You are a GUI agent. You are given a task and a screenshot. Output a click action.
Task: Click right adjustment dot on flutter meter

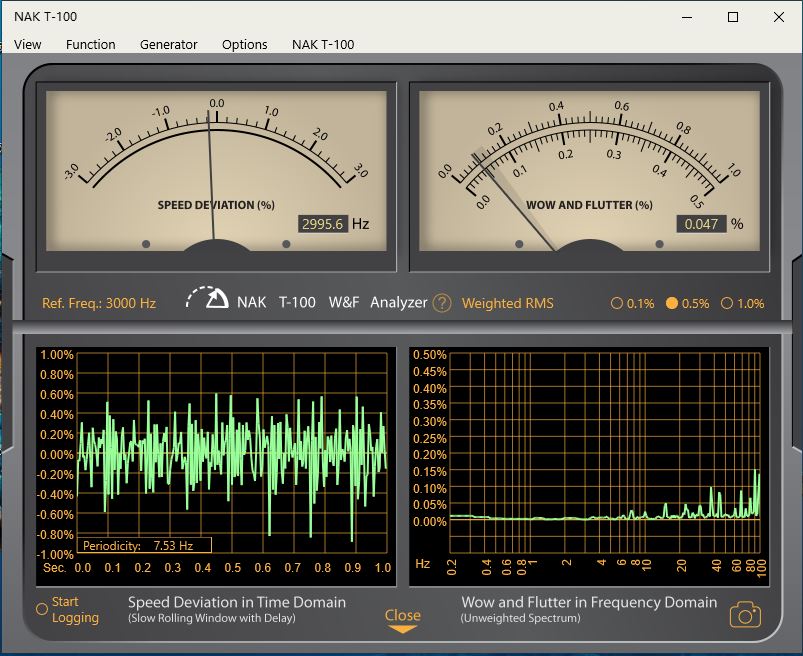pos(660,244)
